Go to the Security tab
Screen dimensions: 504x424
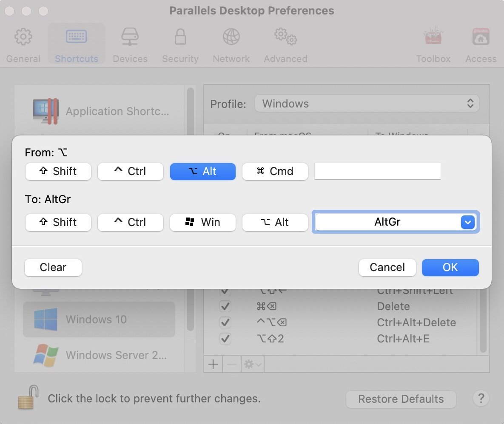click(180, 45)
